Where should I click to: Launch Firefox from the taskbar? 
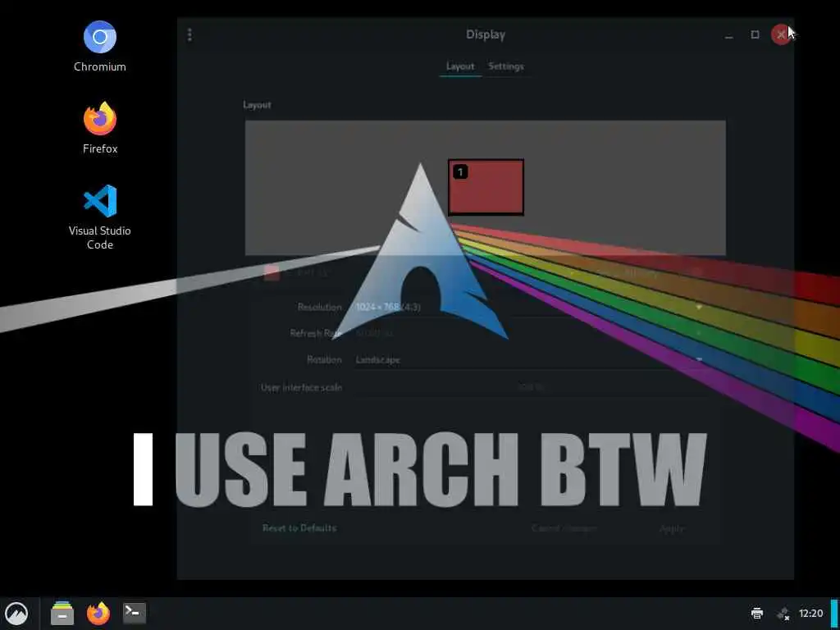pos(98,614)
